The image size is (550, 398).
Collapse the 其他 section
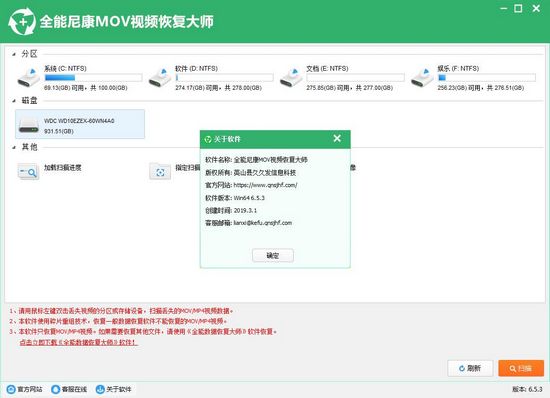pos(14,147)
